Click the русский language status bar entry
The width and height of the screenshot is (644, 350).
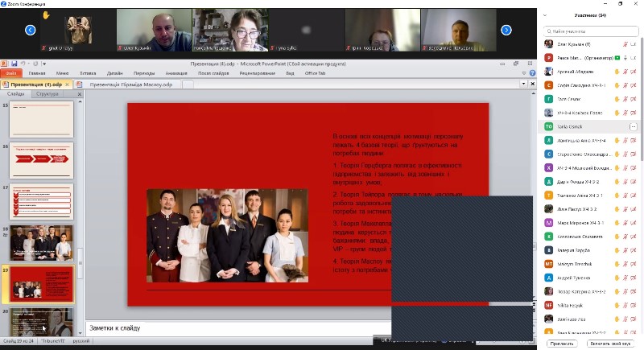pos(81,341)
